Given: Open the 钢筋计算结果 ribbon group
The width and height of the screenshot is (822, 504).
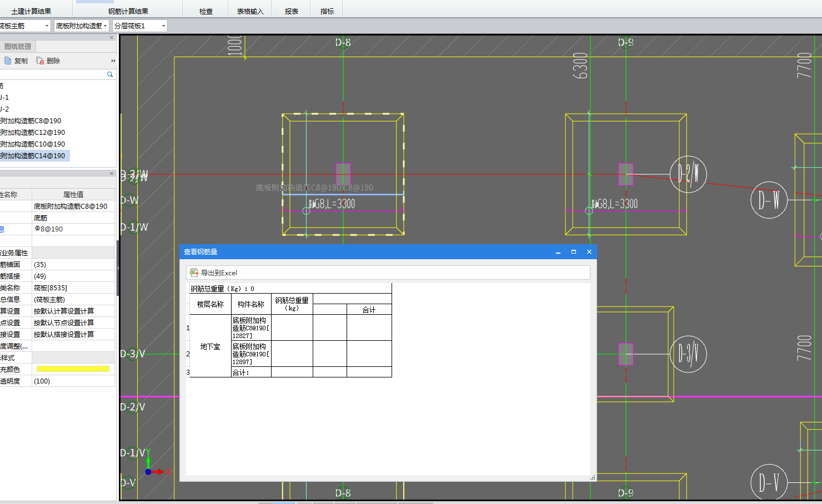Looking at the screenshot, I should coord(128,11).
